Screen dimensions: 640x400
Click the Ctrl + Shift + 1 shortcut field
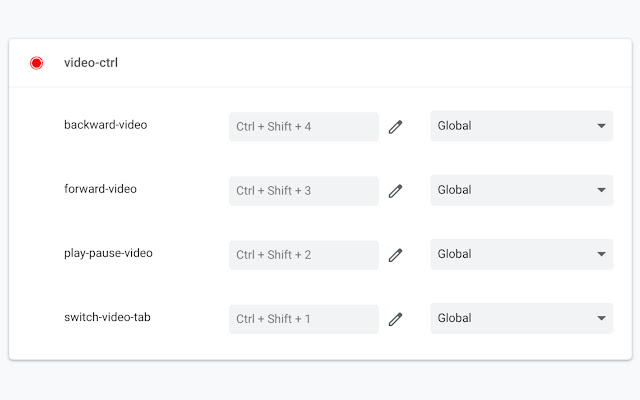pyautogui.click(x=303, y=319)
